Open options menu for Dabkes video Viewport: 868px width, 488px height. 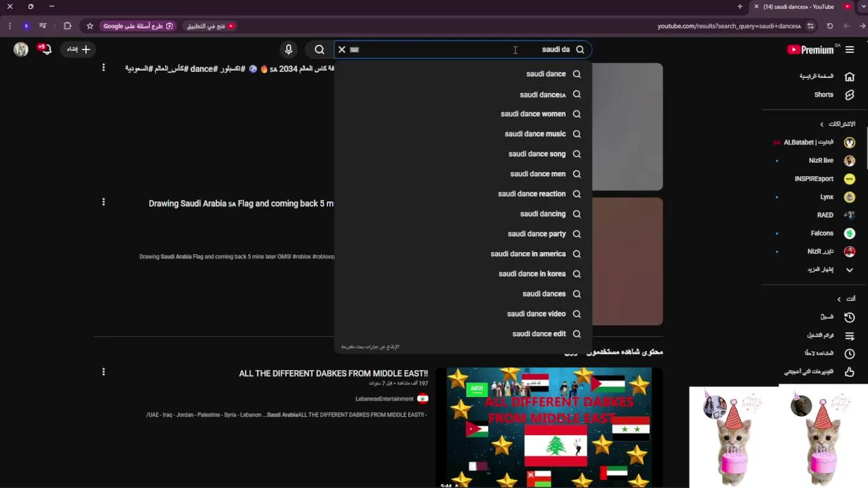[103, 371]
